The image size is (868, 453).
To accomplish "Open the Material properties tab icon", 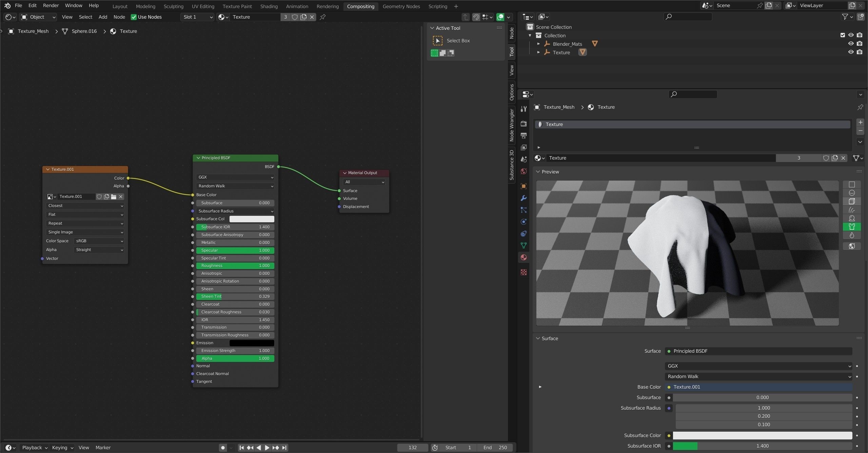I will [x=524, y=258].
